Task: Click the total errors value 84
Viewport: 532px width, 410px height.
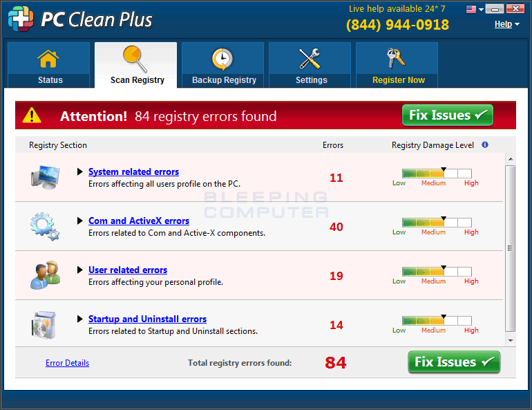Action: (336, 362)
